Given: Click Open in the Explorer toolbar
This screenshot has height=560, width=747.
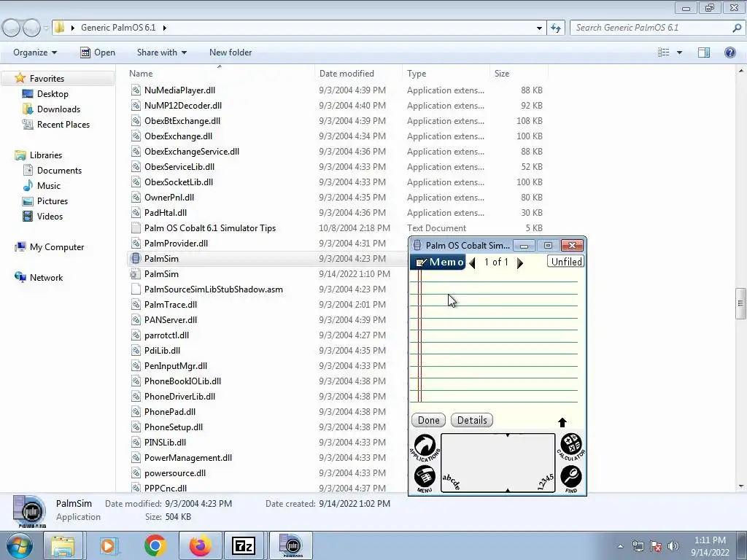Looking at the screenshot, I should [98, 52].
